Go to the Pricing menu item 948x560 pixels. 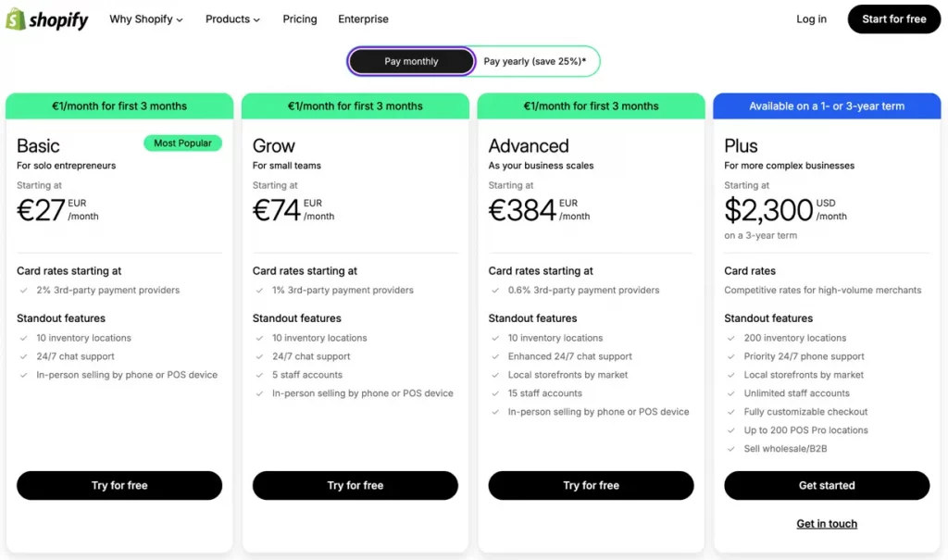coord(299,19)
